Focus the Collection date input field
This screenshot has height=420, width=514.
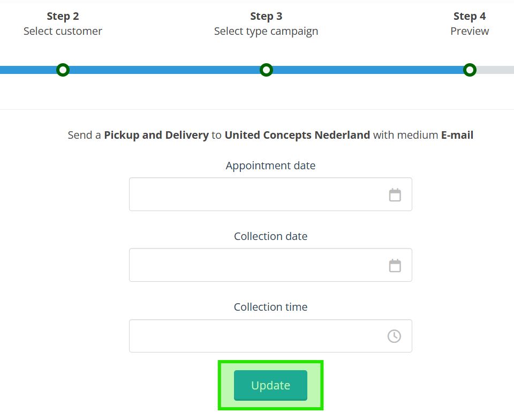tap(270, 265)
